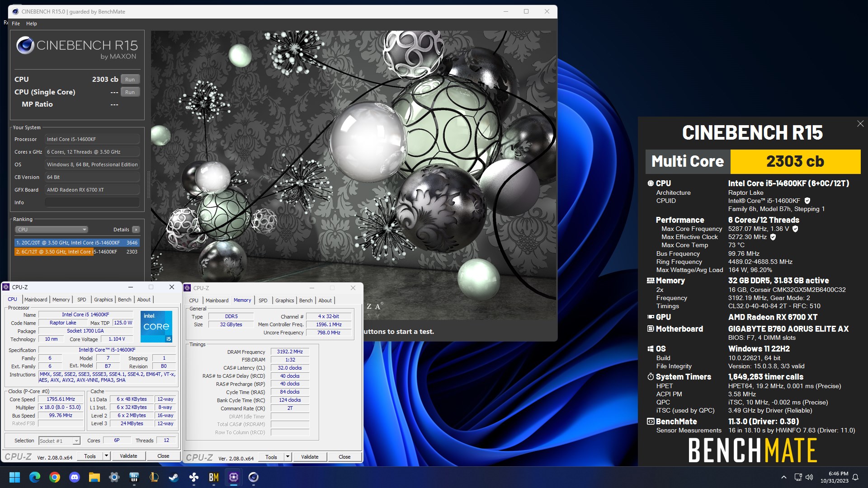Click the Cinebench R15 logo sphere icon

point(25,45)
